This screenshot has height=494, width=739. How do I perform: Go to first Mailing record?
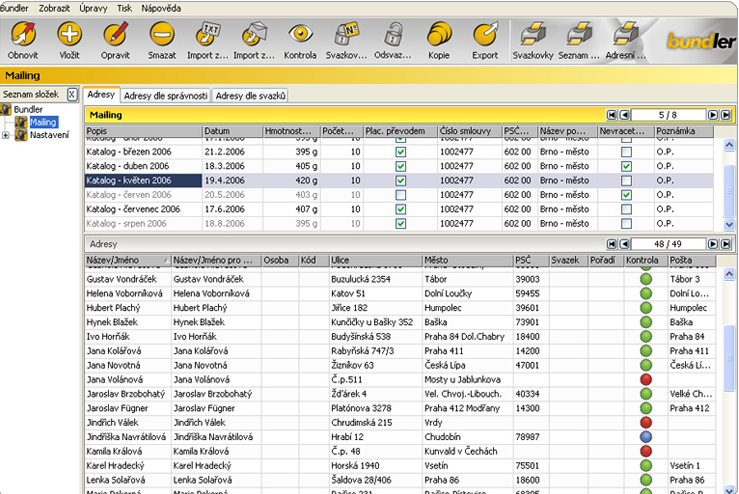[612, 115]
